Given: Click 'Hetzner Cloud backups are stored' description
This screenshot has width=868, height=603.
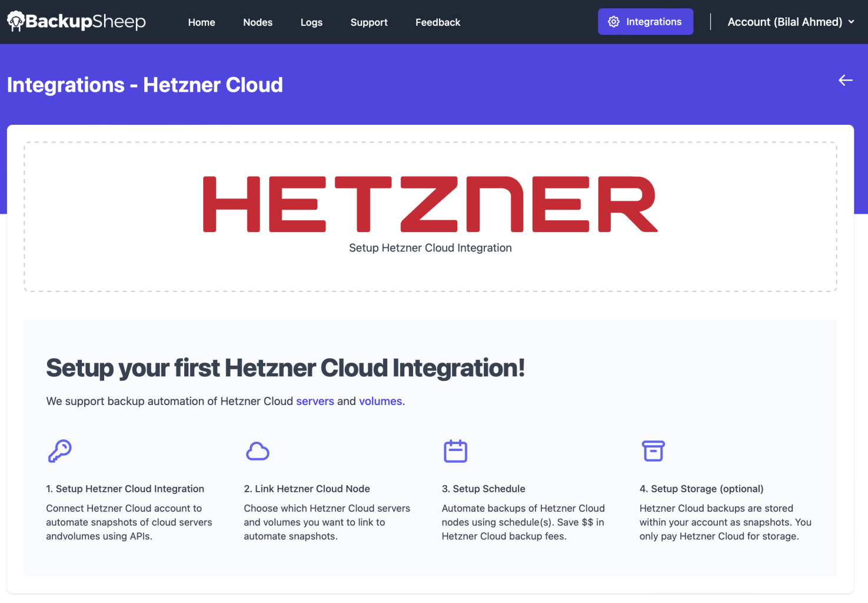Looking at the screenshot, I should pyautogui.click(x=726, y=522).
